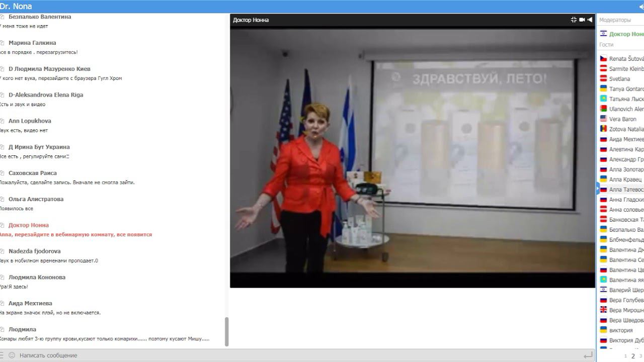Click chat author Людмила Кононова
This screenshot has height=362, width=644.
(37, 278)
